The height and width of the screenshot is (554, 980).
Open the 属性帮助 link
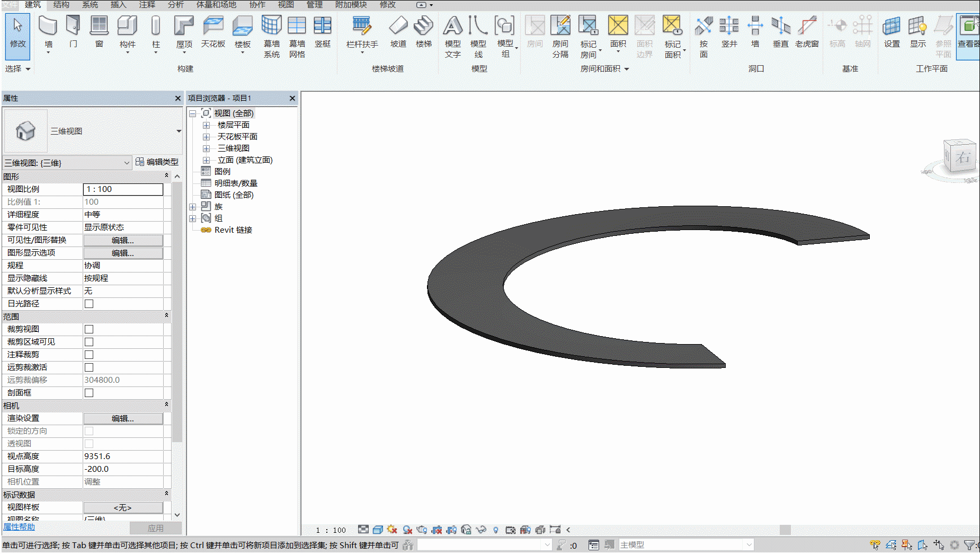[x=19, y=526]
